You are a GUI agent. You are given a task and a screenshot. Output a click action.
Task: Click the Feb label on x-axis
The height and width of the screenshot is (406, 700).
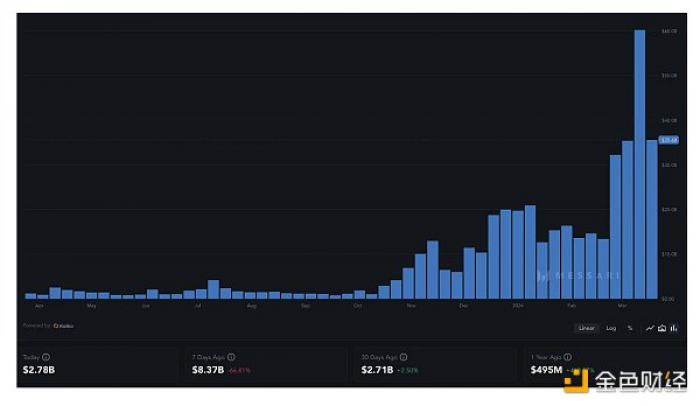pos(572,306)
